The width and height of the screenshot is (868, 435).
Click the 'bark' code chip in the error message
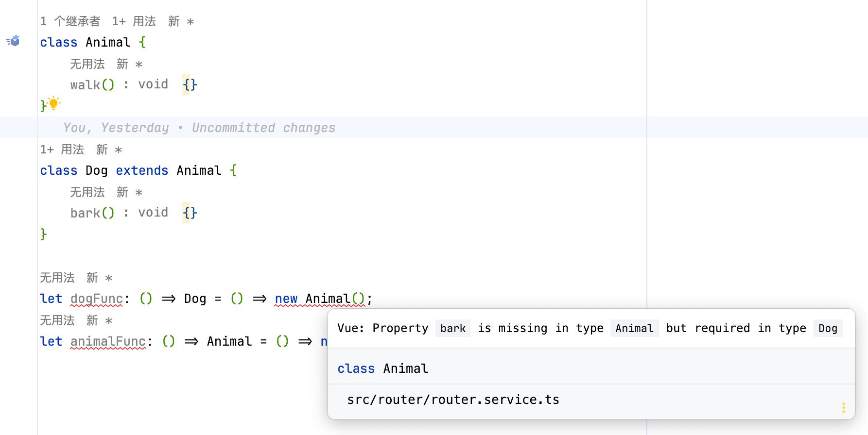(453, 329)
